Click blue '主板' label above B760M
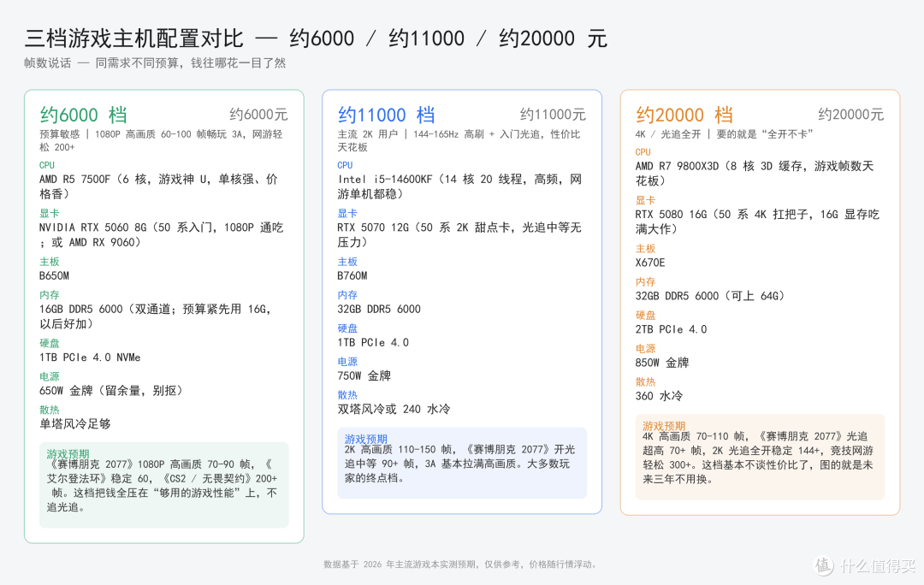Image resolution: width=924 pixels, height=585 pixels. pyautogui.click(x=347, y=262)
